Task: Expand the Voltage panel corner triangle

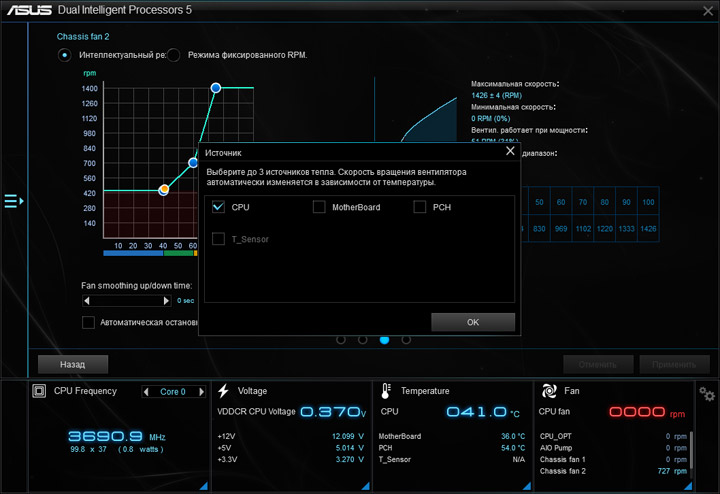Action: [x=366, y=486]
